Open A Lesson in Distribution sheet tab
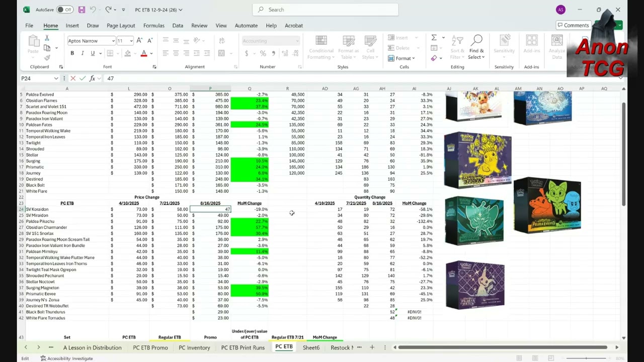The width and height of the screenshot is (644, 362). 92,347
